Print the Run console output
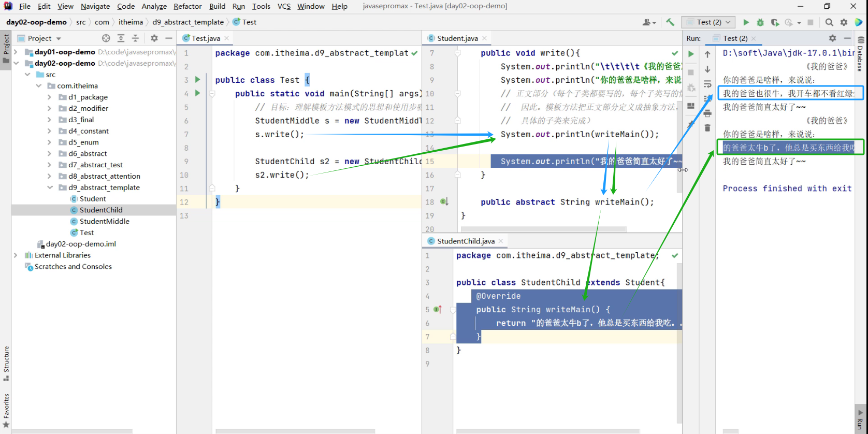Screen dimensions: 868x434 pyautogui.click(x=707, y=113)
